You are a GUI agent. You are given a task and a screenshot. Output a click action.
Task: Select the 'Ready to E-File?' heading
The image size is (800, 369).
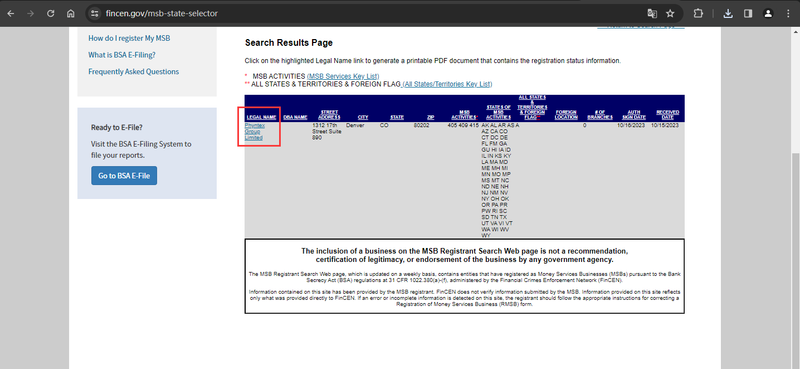coord(117,128)
